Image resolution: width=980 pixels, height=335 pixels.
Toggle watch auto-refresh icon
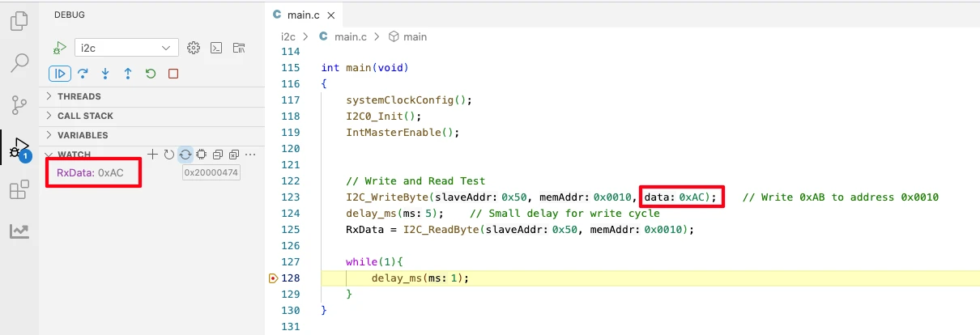[x=185, y=155]
